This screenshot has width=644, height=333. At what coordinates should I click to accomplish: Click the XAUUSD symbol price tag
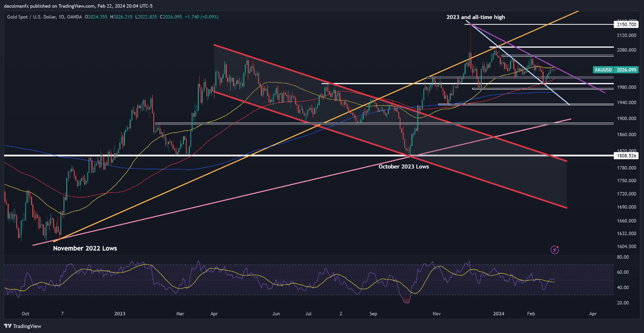tap(603, 70)
